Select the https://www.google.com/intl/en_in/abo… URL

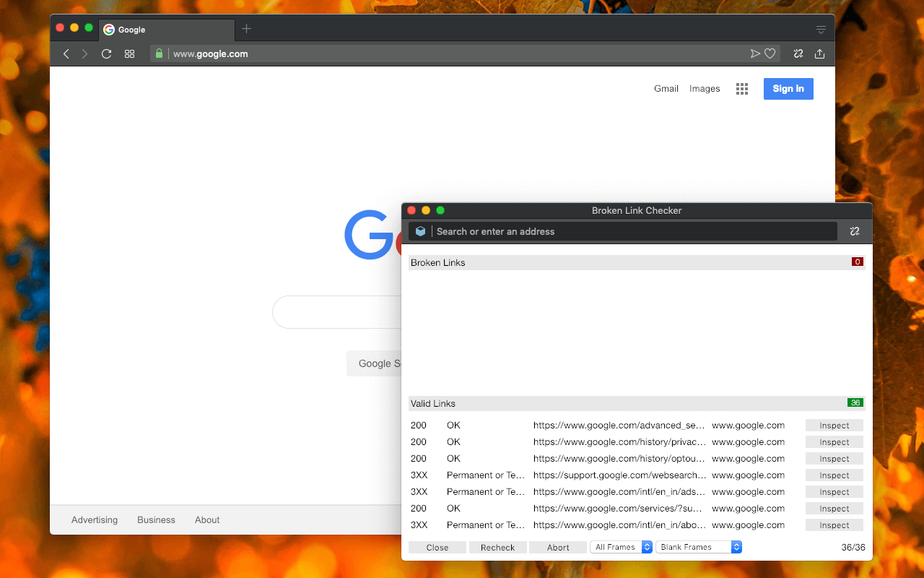coord(619,525)
